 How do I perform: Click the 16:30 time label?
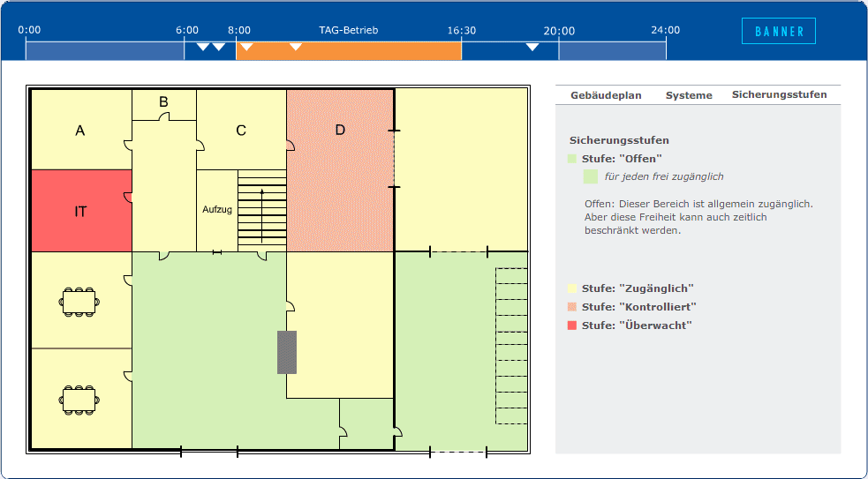coord(462,30)
